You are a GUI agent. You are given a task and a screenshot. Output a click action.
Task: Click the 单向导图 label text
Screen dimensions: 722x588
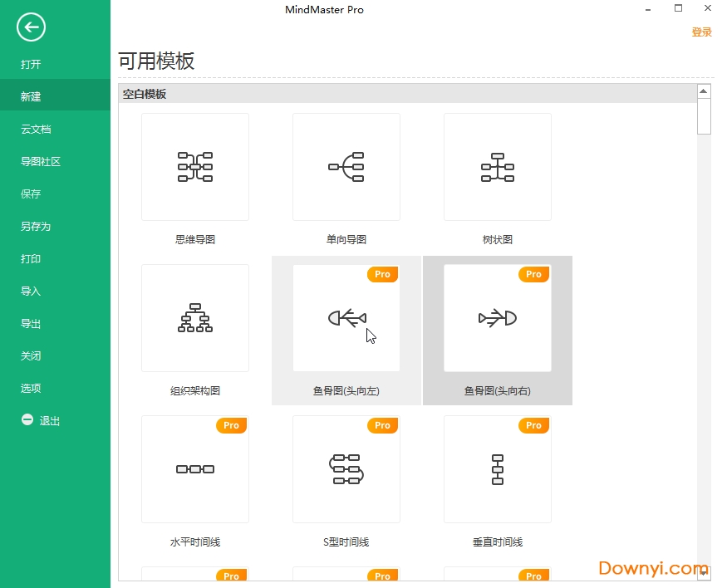346,239
